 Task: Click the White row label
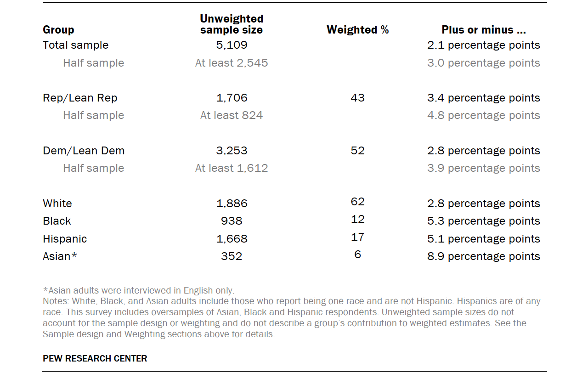57,203
